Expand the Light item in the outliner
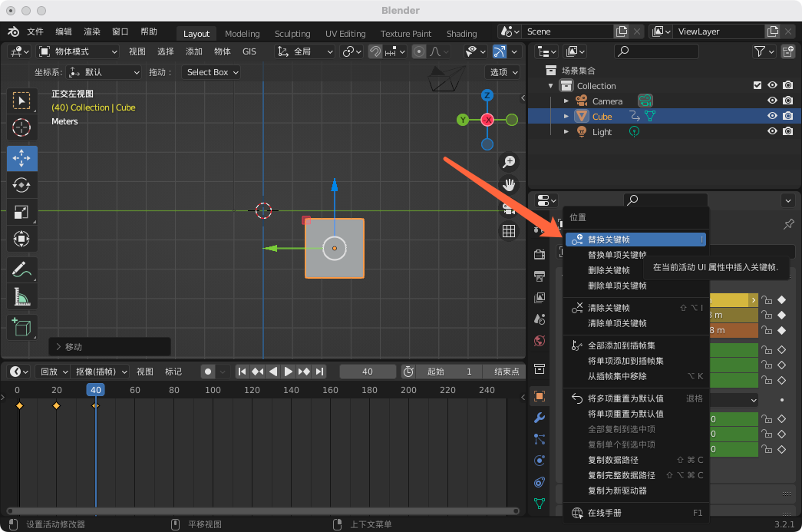802x532 pixels. [x=566, y=132]
